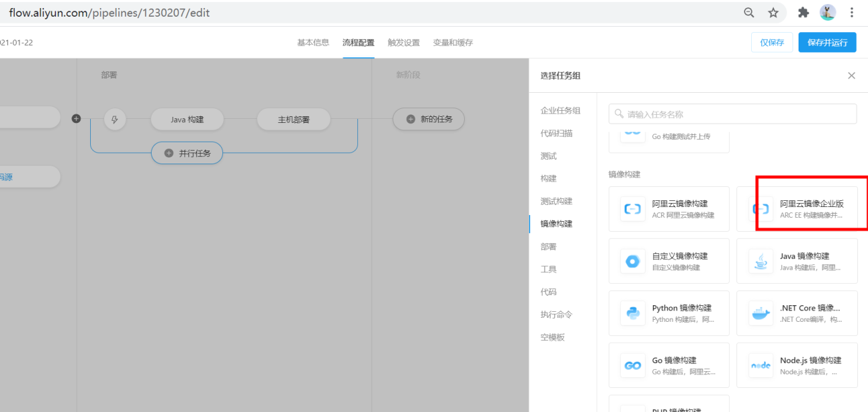Click the 阿里云镜像企业版 card icon
Screen dimensions: 868x412
tap(761, 209)
